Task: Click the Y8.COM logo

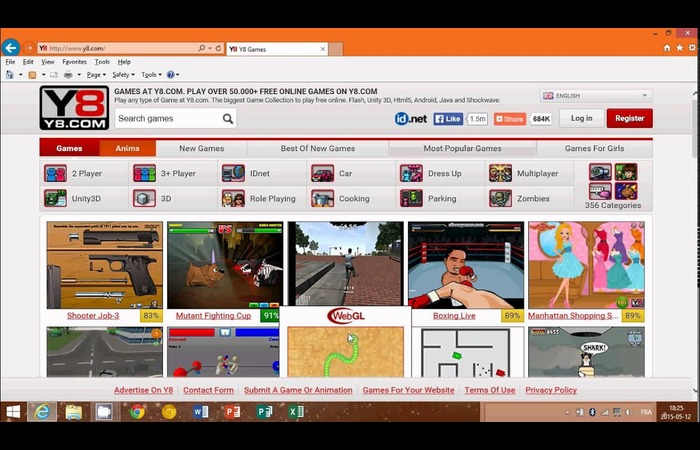Action: point(74,108)
